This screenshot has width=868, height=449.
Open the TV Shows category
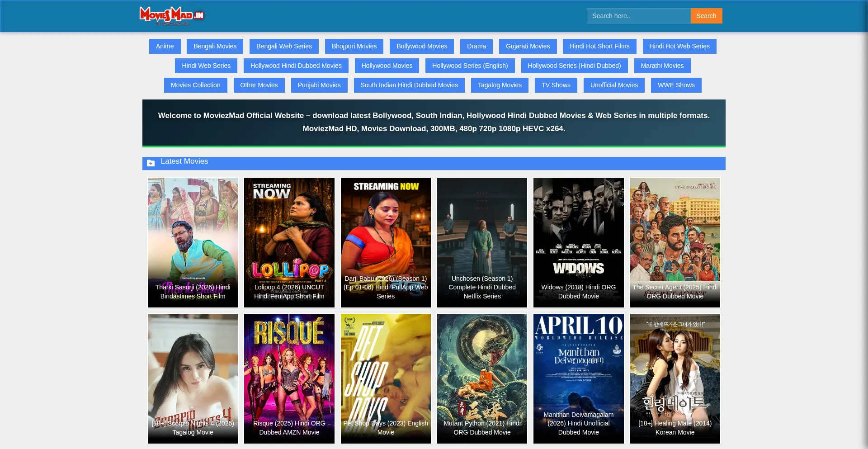pos(556,85)
